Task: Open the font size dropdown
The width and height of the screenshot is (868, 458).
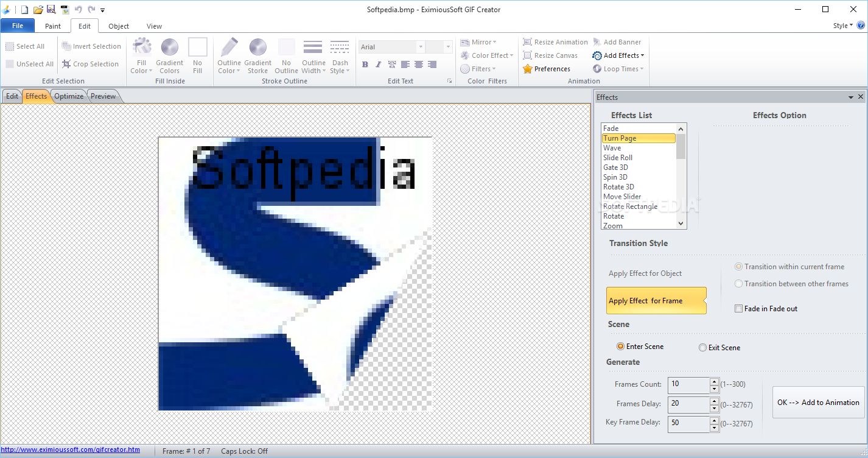Action: point(448,47)
